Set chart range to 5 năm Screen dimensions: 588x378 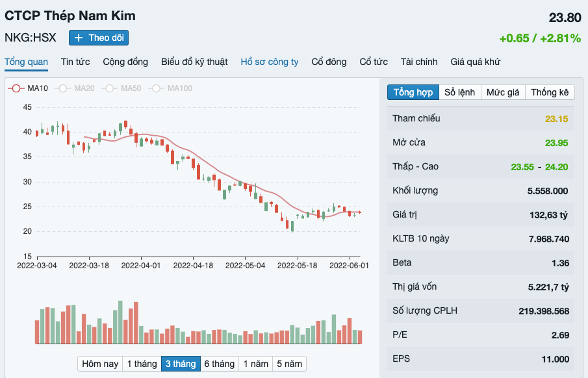pos(289,364)
